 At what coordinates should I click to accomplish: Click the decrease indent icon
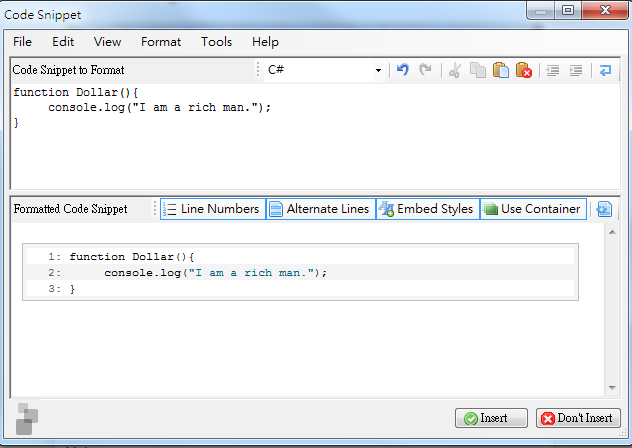(x=553, y=71)
